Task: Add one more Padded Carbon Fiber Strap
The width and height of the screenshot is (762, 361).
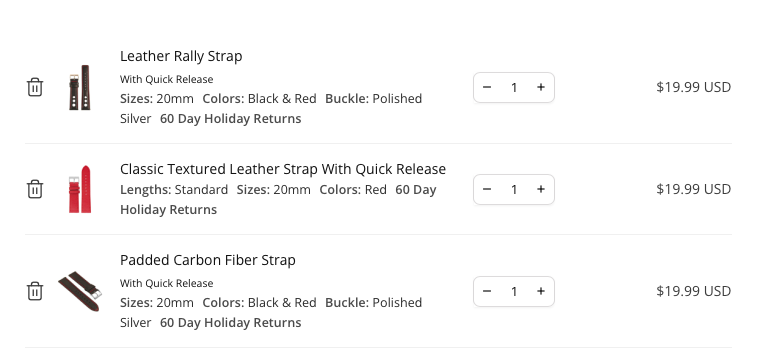Action: (540, 291)
